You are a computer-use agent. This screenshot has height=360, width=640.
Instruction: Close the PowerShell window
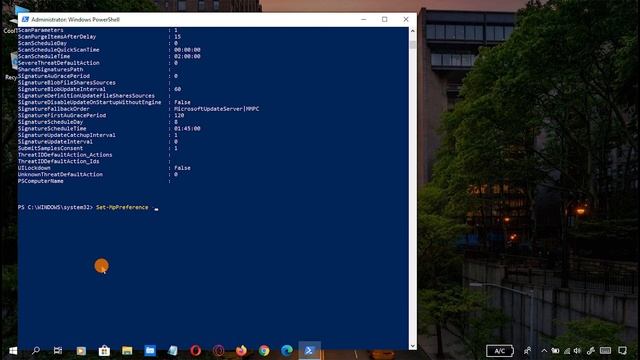click(x=406, y=19)
